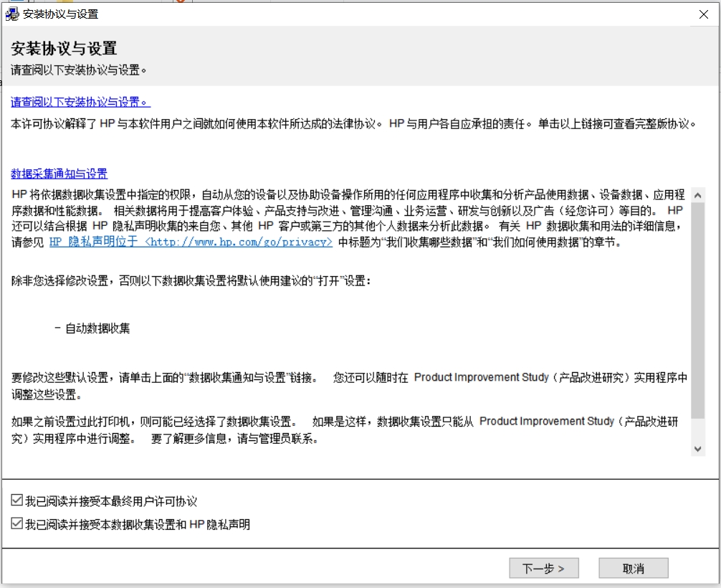
Task: Close the 安装协议与设置 dialog window
Action: coord(704,14)
